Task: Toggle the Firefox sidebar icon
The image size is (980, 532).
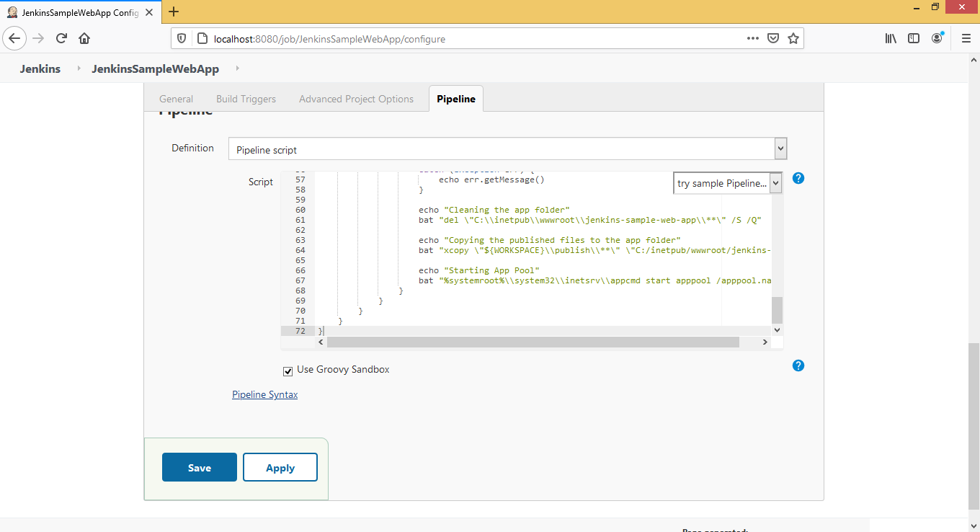Action: 914,38
